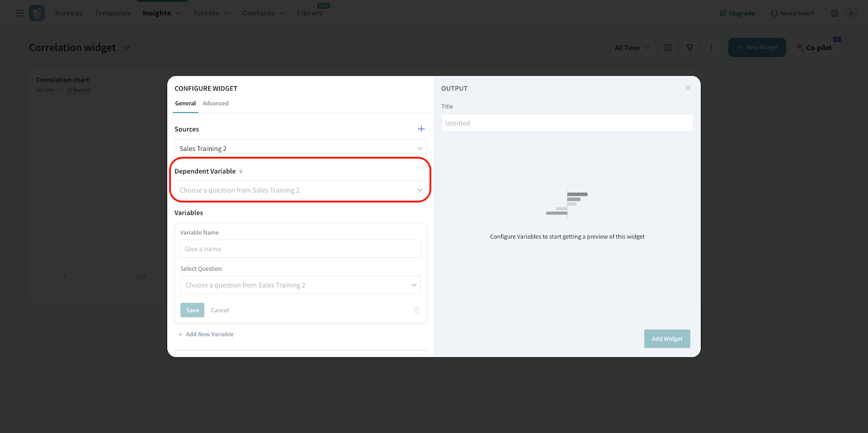Select the General tab
This screenshot has width=868, height=433.
point(186,104)
